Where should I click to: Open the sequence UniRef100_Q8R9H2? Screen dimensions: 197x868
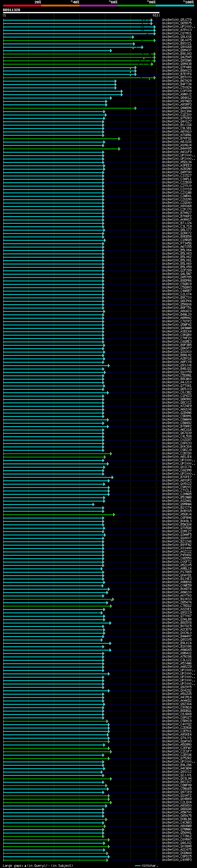pos(177,399)
